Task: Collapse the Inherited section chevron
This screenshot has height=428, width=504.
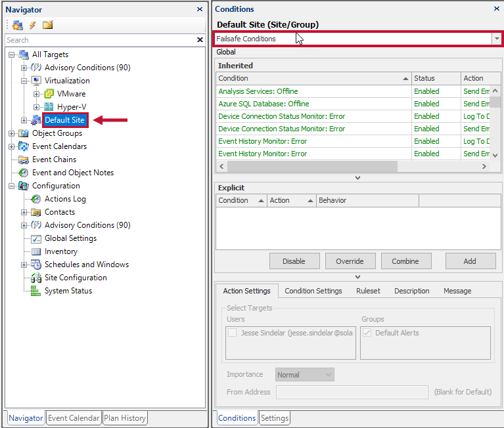Action: pos(357,177)
